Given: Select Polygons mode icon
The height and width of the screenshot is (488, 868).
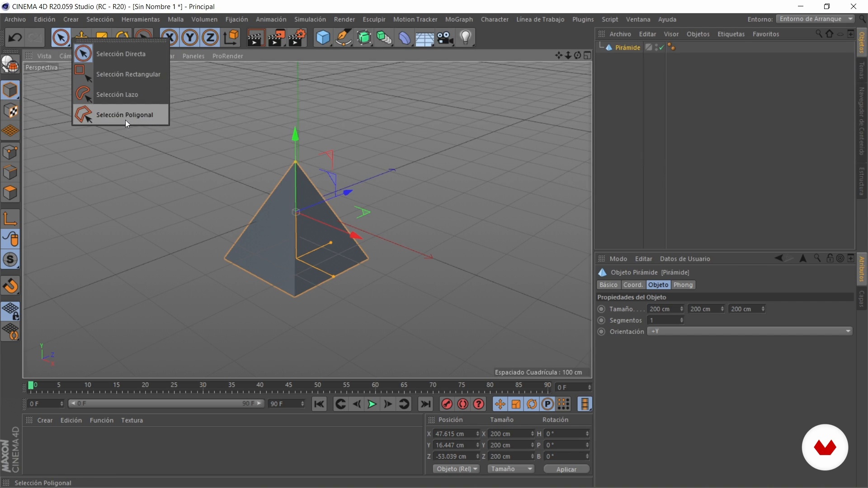Looking at the screenshot, I should [x=10, y=193].
